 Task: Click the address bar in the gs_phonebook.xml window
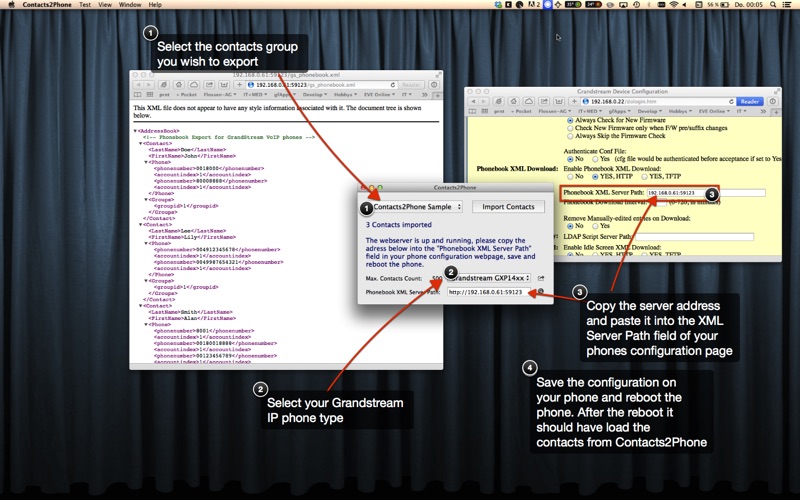click(321, 85)
